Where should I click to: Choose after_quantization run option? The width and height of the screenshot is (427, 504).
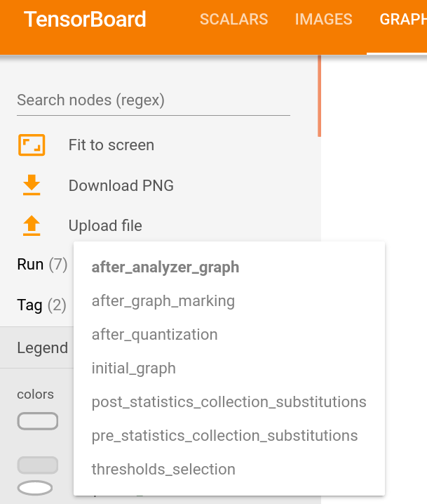click(229, 335)
